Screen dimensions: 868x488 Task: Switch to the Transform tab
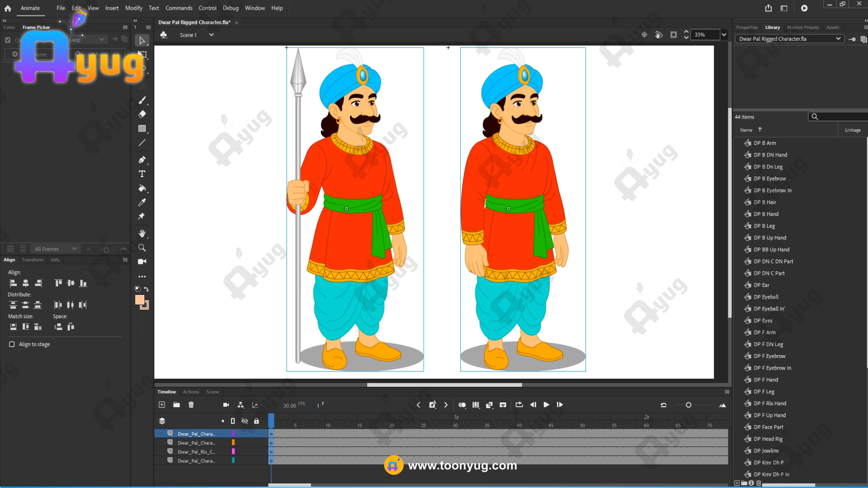pos(33,260)
